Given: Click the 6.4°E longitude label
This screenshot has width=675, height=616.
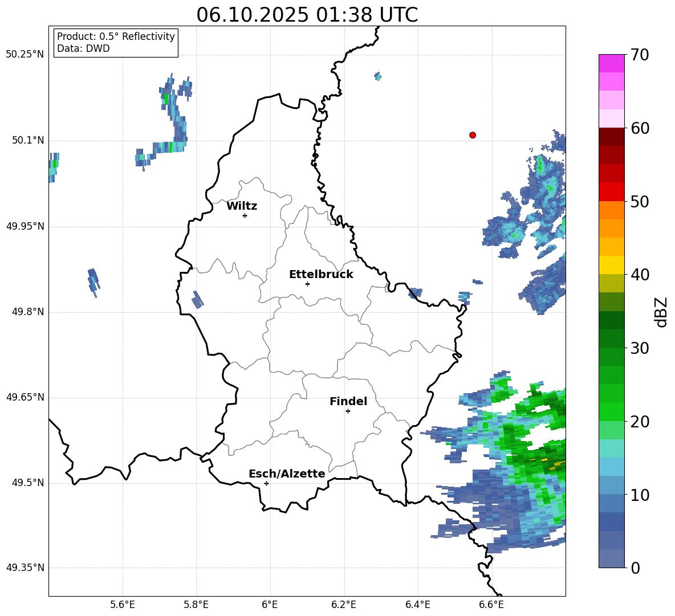Looking at the screenshot, I should 417,605.
